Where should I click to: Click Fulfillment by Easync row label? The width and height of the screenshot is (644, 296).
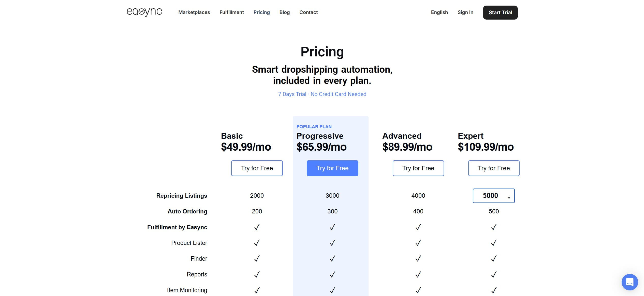point(177,227)
